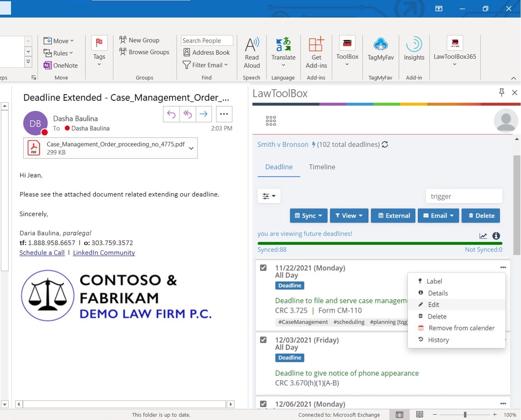Screen dimensions: 521x420
Task: Toggle the 12/03/2021 deadline checkbox
Action: (263, 340)
